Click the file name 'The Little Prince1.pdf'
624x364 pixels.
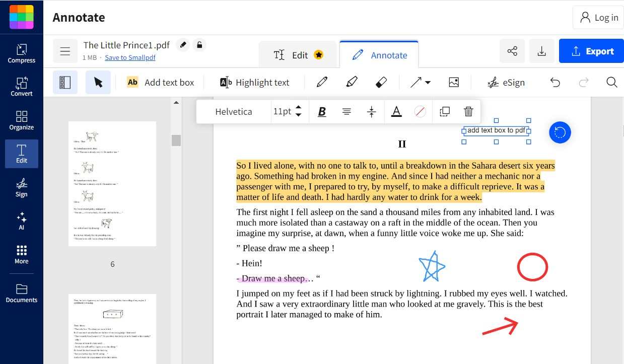coord(126,45)
